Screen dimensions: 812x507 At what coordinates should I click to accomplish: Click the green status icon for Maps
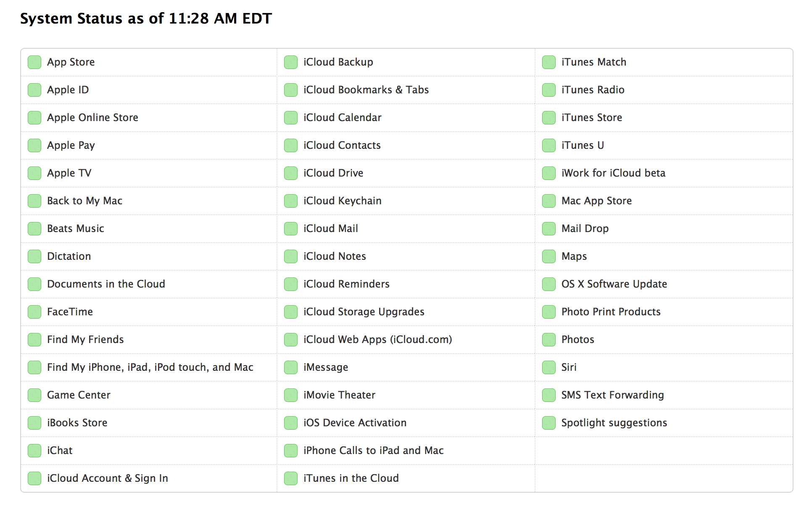[x=549, y=256]
